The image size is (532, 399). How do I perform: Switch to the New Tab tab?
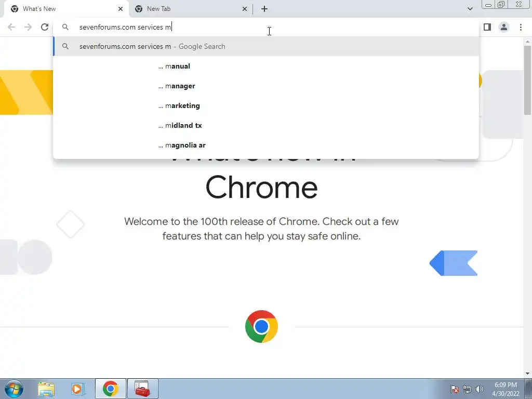[191, 9]
